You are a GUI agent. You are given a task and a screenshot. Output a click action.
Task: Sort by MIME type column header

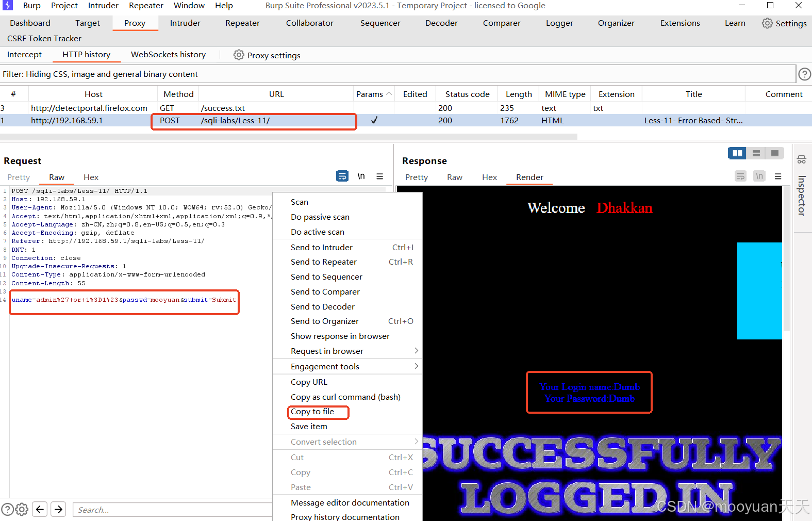click(x=565, y=94)
